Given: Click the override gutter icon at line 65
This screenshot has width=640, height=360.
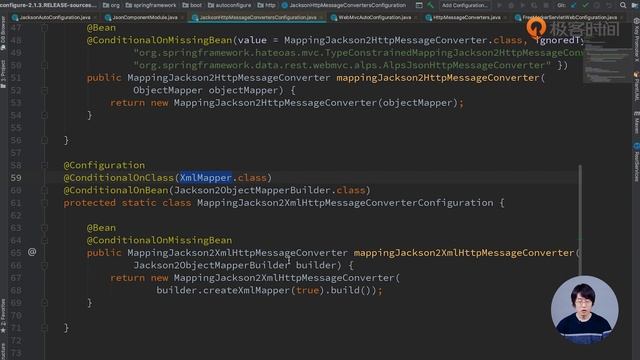Looking at the screenshot, I should [32, 252].
